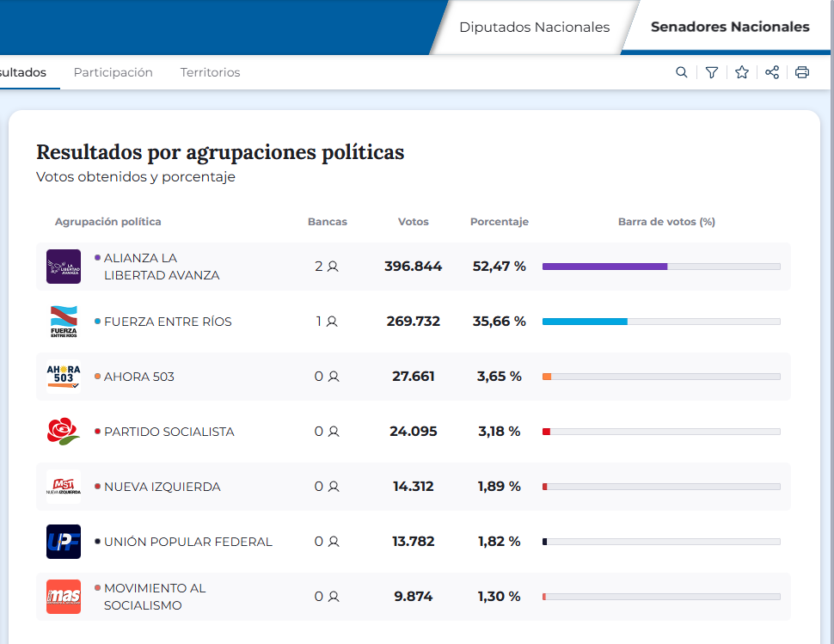
Task: Click the Ahora 503 party logo
Action: [x=64, y=377]
